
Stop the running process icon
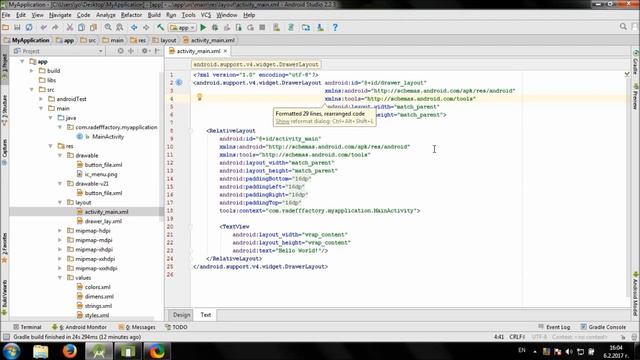[262, 27]
